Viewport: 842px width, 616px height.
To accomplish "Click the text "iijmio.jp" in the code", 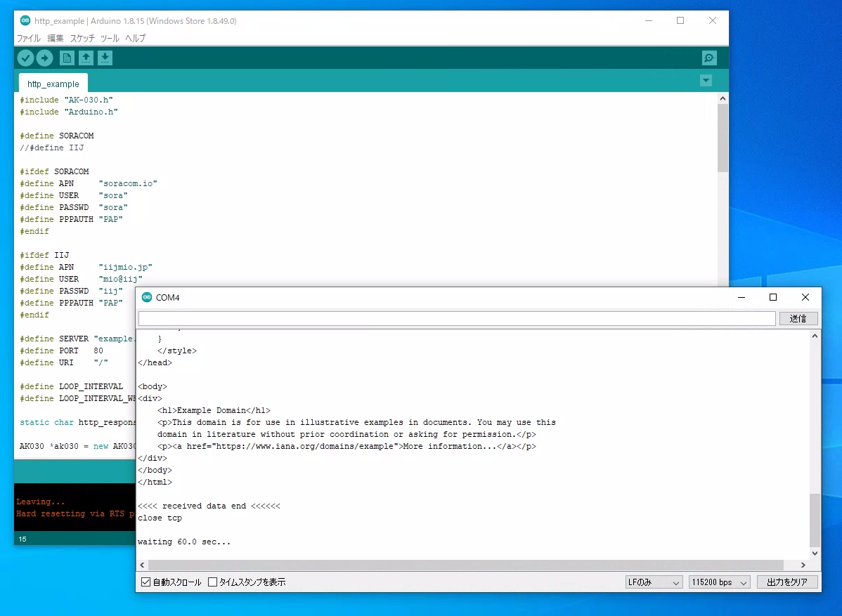I will [126, 267].
